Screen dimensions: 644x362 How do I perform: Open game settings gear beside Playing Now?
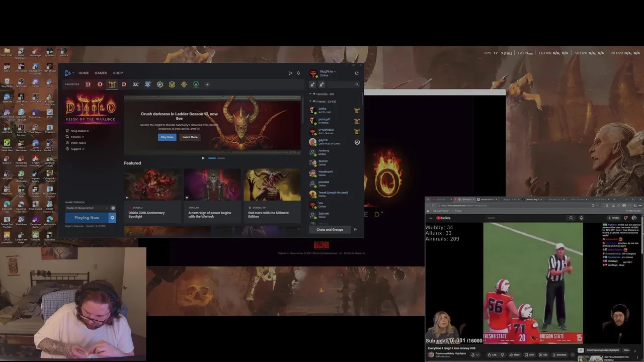[x=112, y=218]
